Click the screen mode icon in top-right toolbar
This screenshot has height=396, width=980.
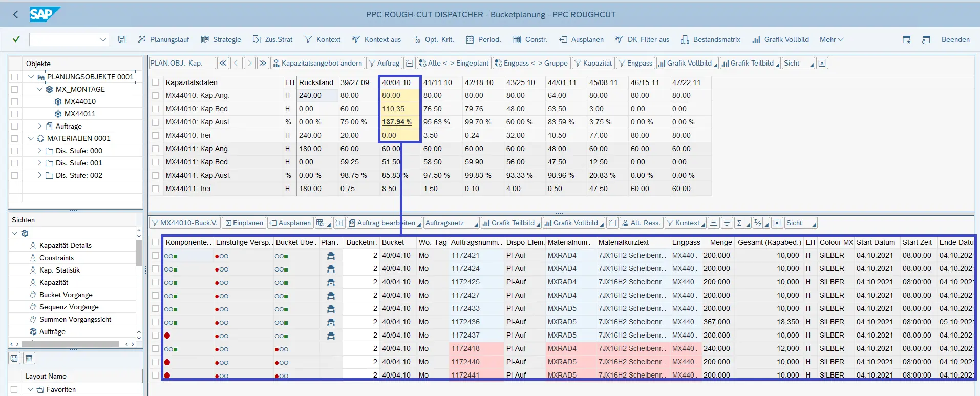pyautogui.click(x=926, y=39)
